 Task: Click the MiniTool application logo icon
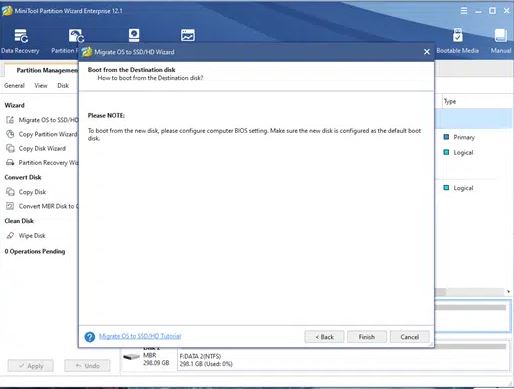pos(7,11)
